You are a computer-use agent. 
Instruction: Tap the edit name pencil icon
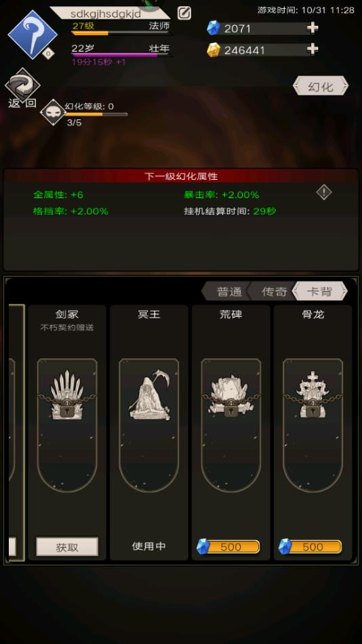[x=184, y=13]
